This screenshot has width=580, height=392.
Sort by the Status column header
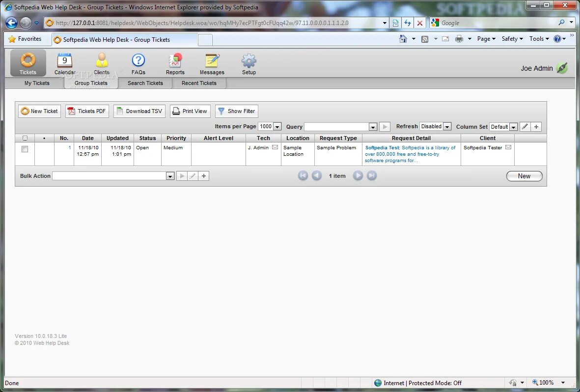coord(148,138)
